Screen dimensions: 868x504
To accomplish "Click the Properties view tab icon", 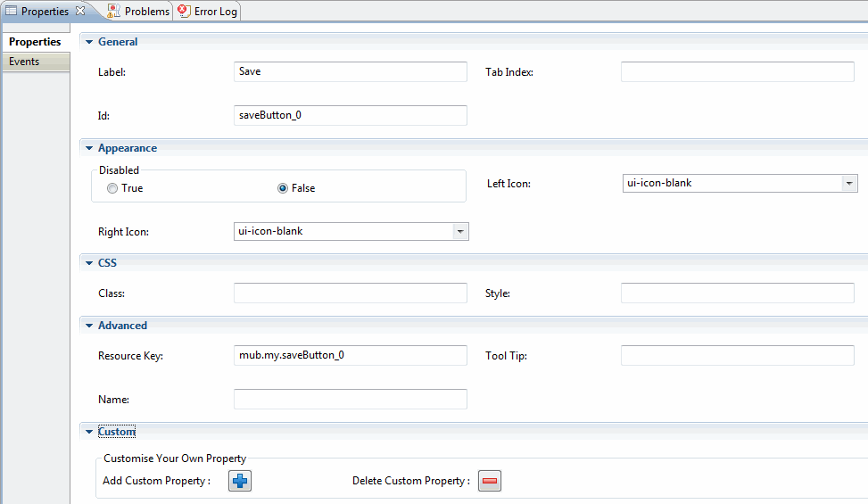I will point(11,11).
